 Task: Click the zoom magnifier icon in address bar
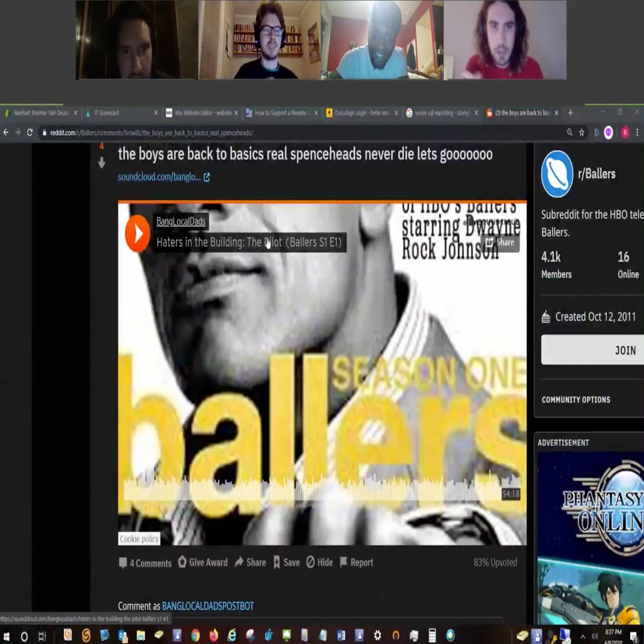point(570,132)
